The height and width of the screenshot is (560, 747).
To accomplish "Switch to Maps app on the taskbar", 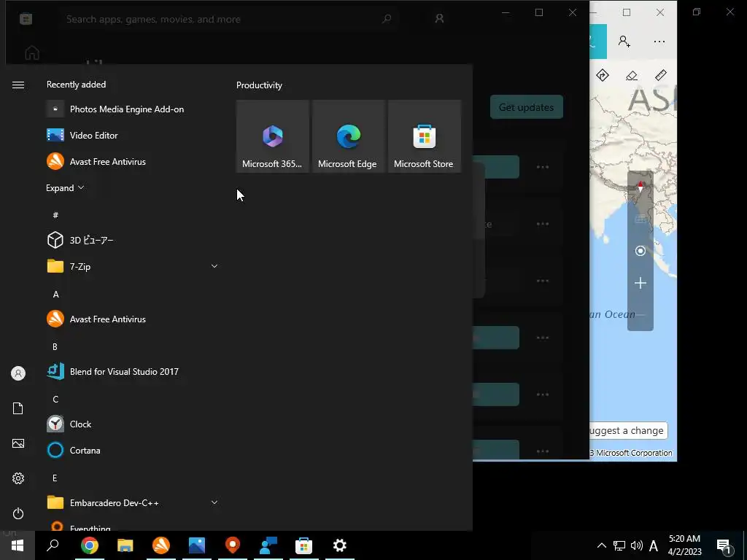I will 233,545.
